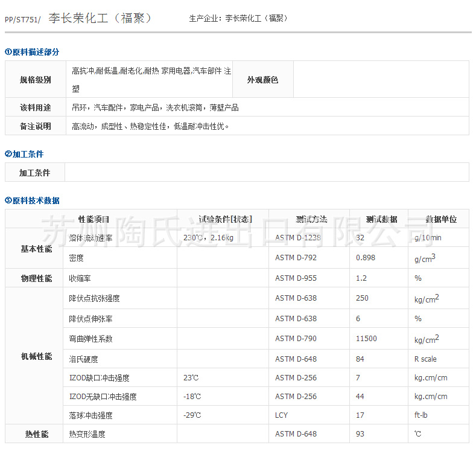Viewport: 476px width, 451px height.
Task: Click the 规格级别 label cell
Action: [36, 80]
